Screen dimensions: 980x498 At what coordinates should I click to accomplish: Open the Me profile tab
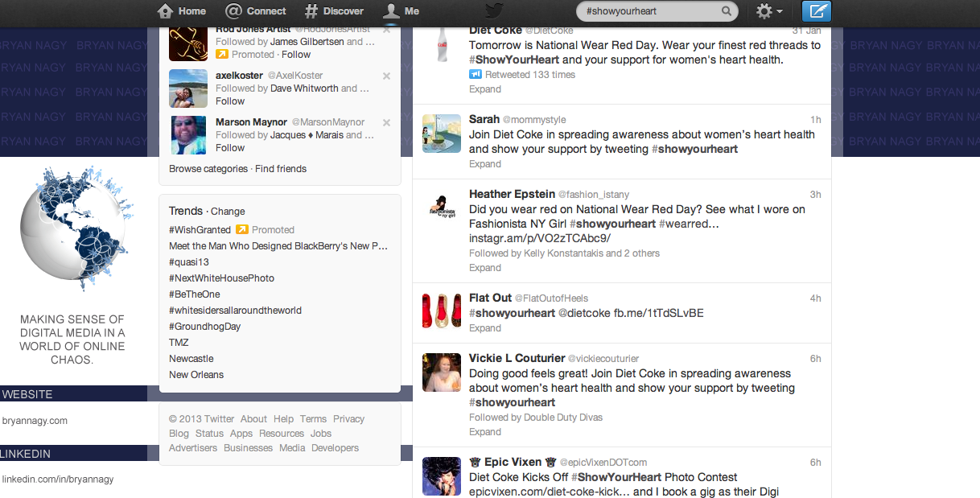[401, 11]
